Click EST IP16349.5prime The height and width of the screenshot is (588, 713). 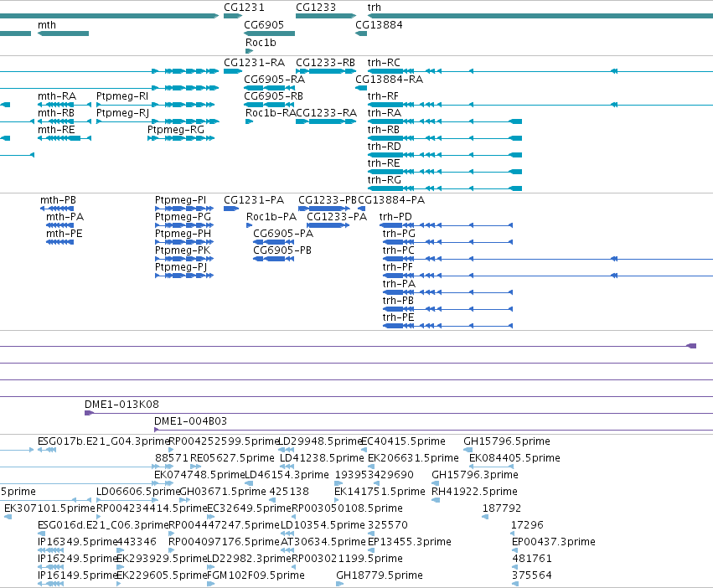tap(50, 550)
